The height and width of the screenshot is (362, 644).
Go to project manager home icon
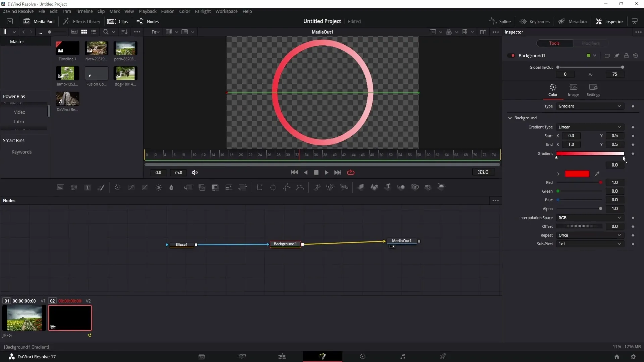[617, 357]
